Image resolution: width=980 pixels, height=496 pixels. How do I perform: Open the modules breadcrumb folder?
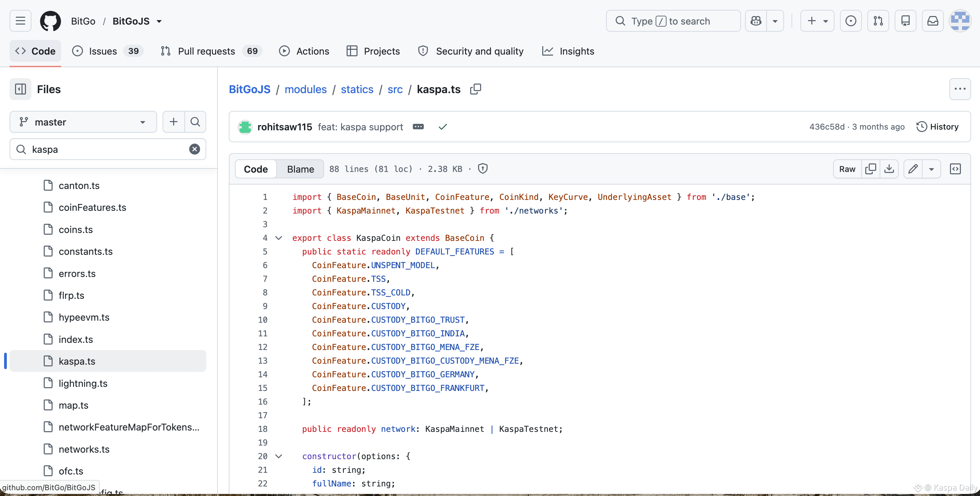306,89
